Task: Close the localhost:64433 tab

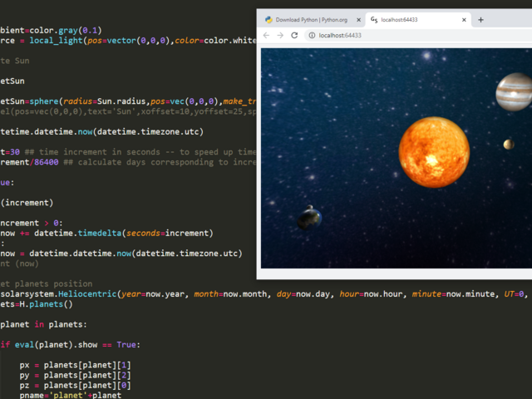Action: 464,19
